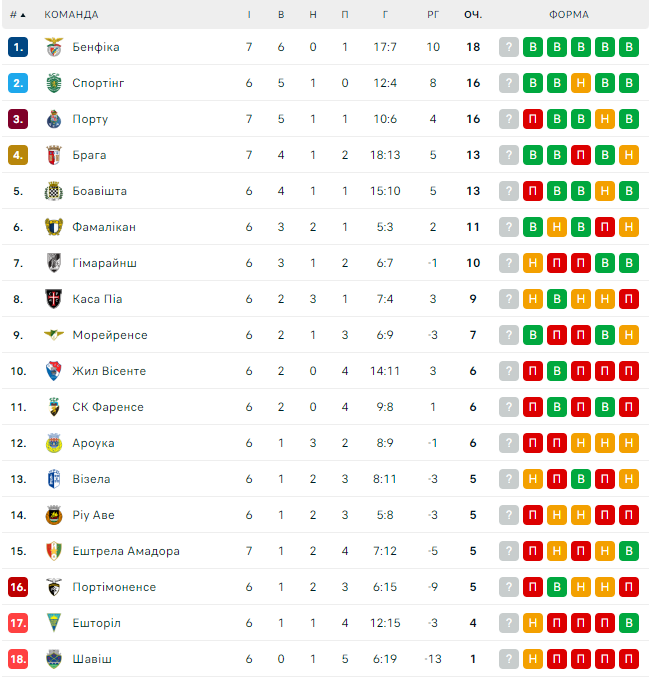
Task: Open the Гімарайнш team page
Action: tap(105, 263)
